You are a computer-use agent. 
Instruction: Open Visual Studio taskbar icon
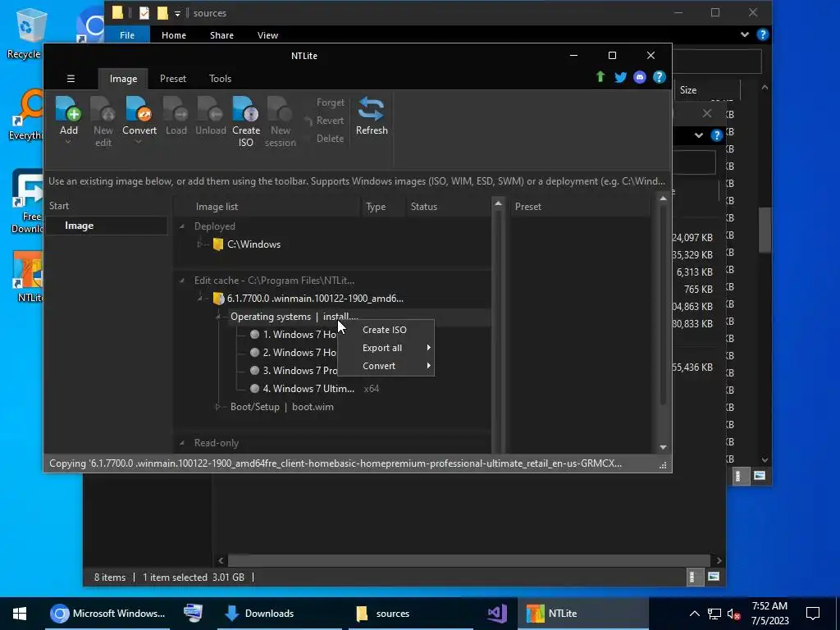pos(496,614)
